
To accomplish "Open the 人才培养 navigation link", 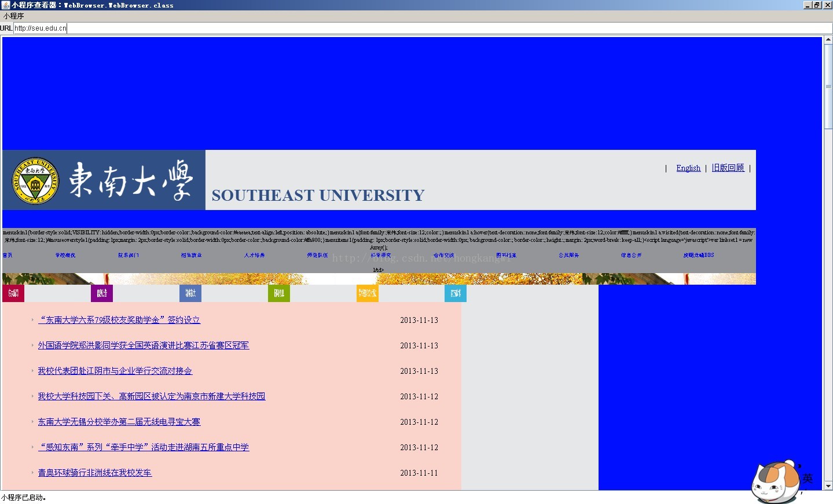I will (255, 255).
